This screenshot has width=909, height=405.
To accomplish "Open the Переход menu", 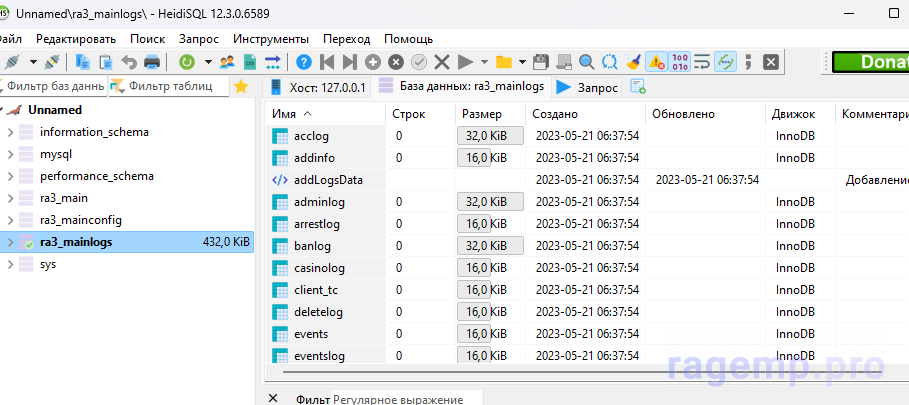I will tap(346, 39).
